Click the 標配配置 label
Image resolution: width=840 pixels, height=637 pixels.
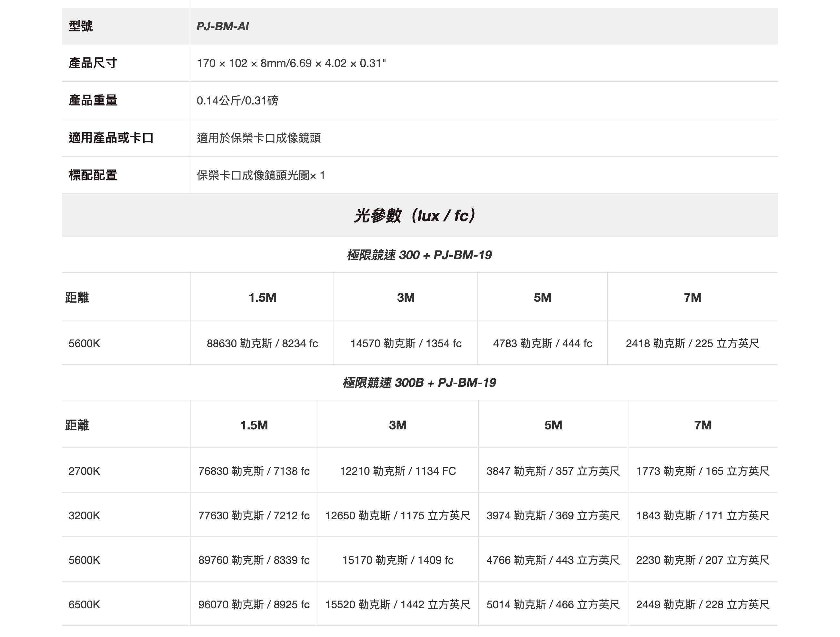click(93, 175)
